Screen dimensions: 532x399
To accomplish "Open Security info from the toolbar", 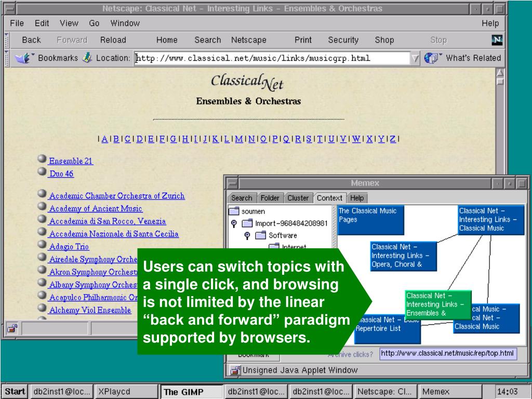I will [343, 40].
